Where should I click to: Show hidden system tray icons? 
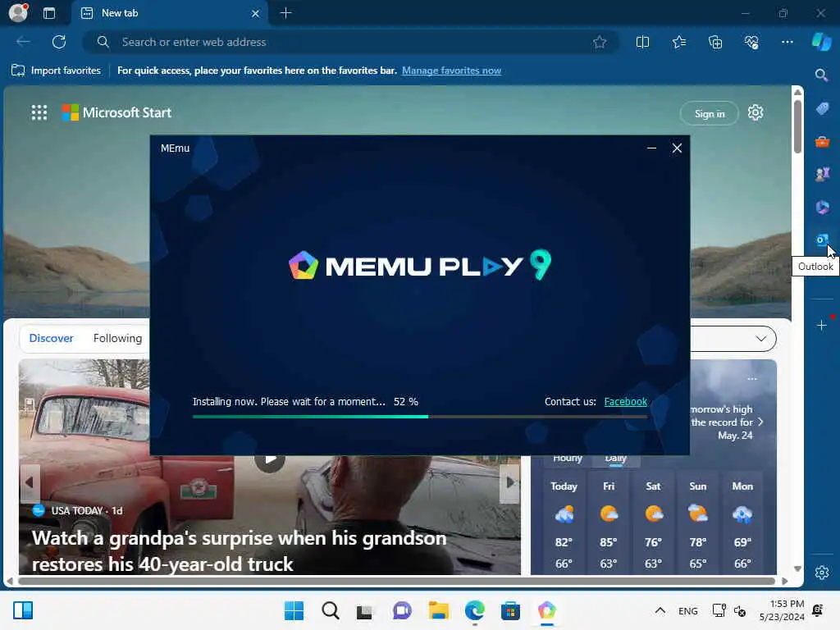(x=660, y=610)
